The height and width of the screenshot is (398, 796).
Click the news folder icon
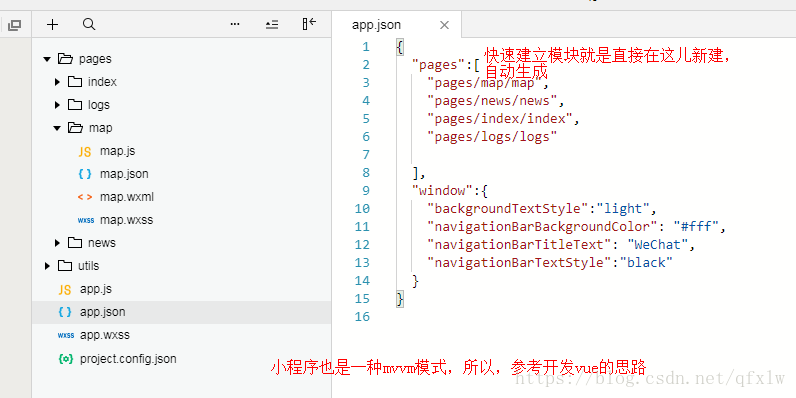click(75, 243)
